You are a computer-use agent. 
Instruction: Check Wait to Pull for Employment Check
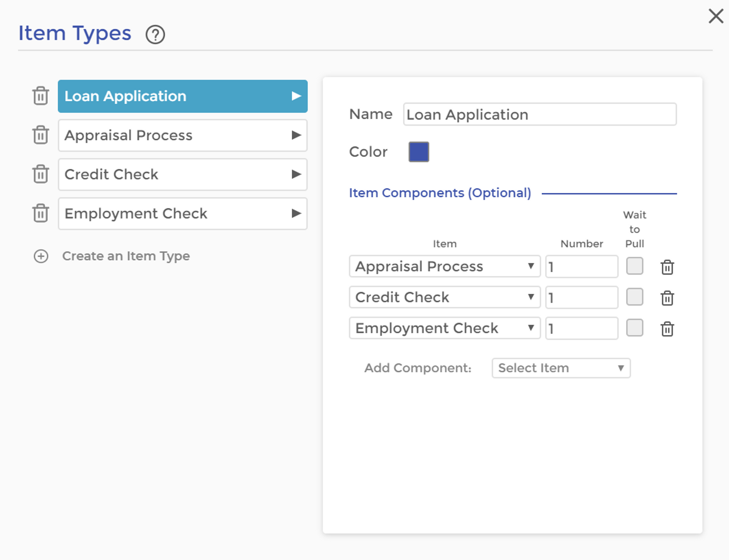coord(635,328)
